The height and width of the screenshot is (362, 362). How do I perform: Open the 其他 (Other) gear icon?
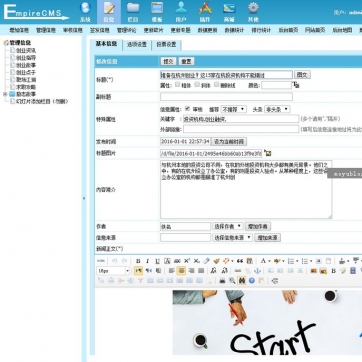pyautogui.click(x=253, y=8)
